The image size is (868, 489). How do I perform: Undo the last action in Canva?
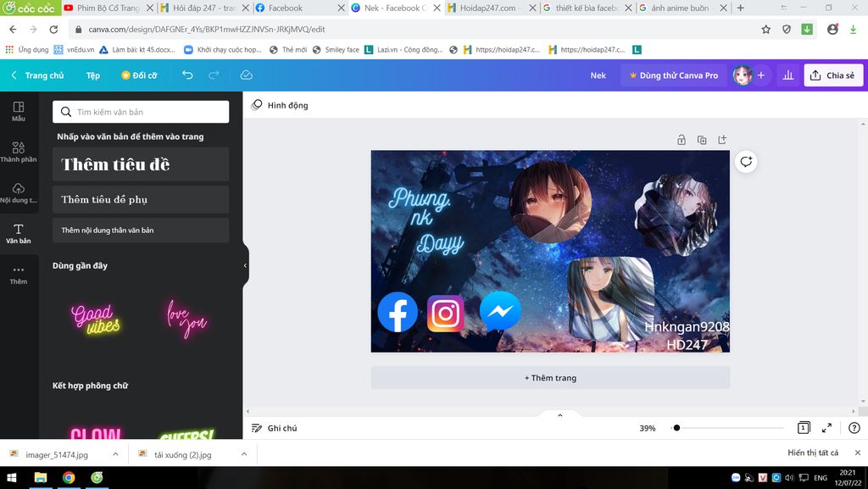point(187,75)
